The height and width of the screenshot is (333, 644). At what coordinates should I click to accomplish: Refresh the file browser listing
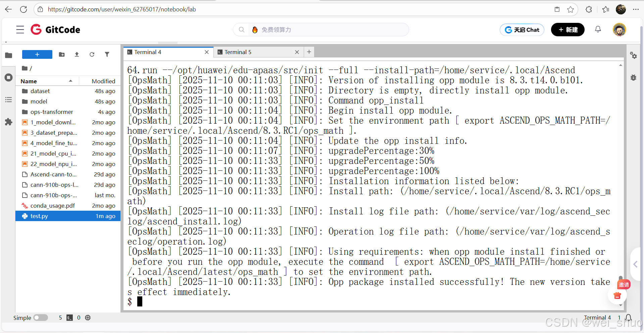click(92, 54)
